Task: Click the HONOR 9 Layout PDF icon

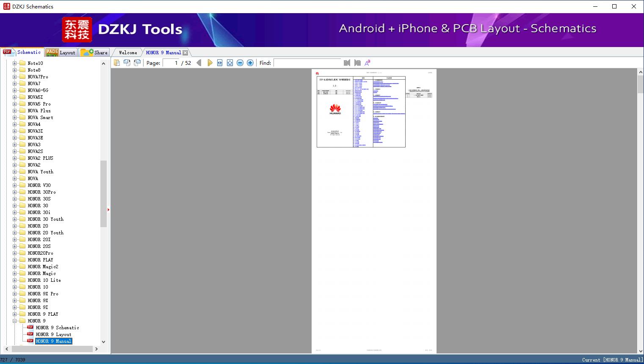Action: click(30, 334)
